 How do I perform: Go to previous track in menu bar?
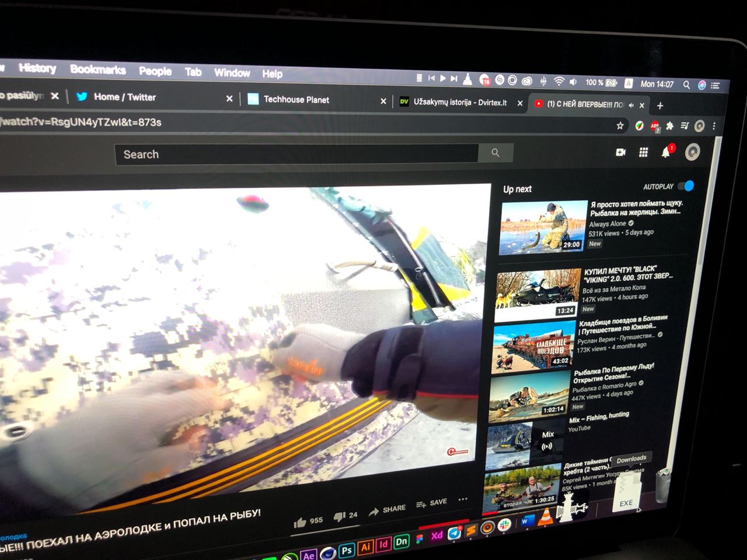[432, 78]
